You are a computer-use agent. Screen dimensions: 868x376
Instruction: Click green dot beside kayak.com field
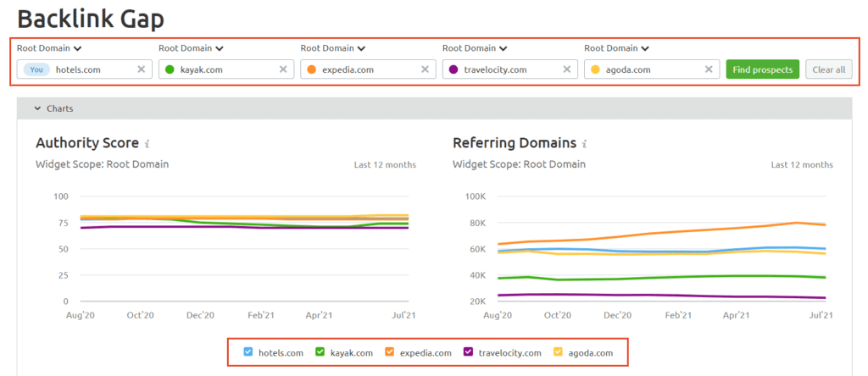pyautogui.click(x=170, y=69)
